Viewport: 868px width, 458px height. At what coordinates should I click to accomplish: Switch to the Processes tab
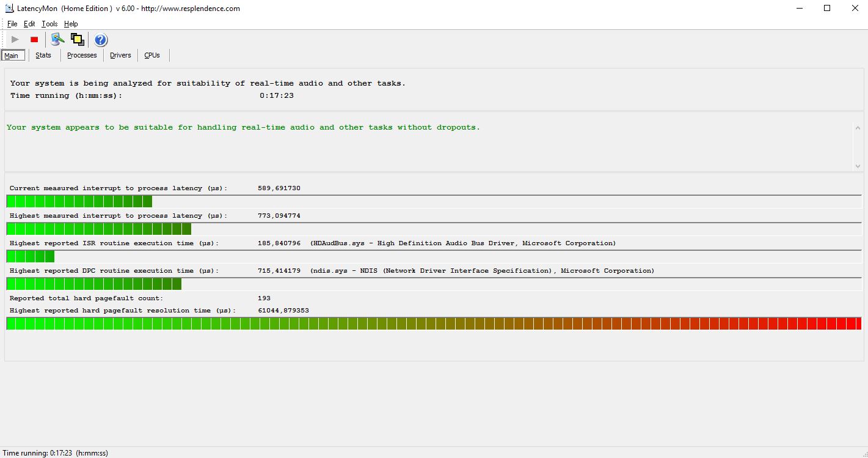click(82, 55)
